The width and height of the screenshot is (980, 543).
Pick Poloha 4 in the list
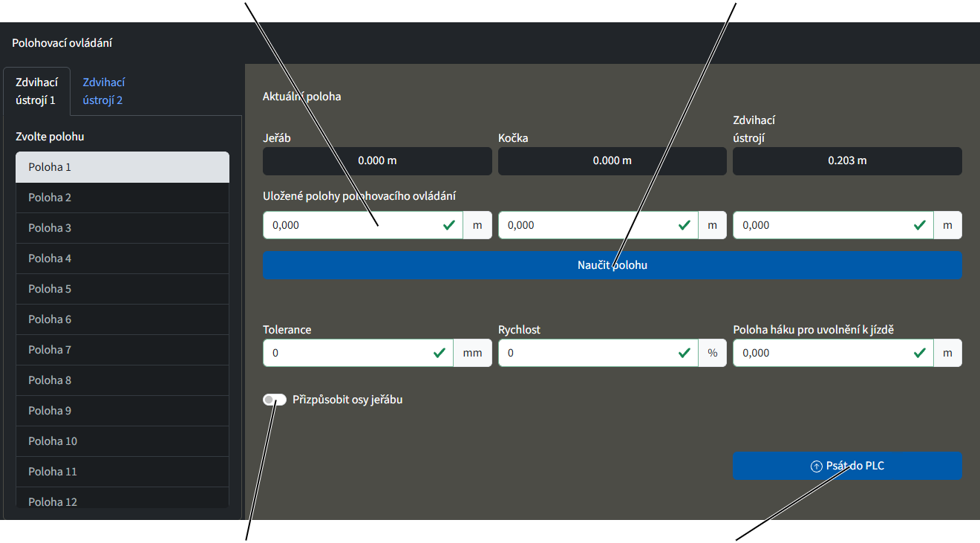pos(122,259)
